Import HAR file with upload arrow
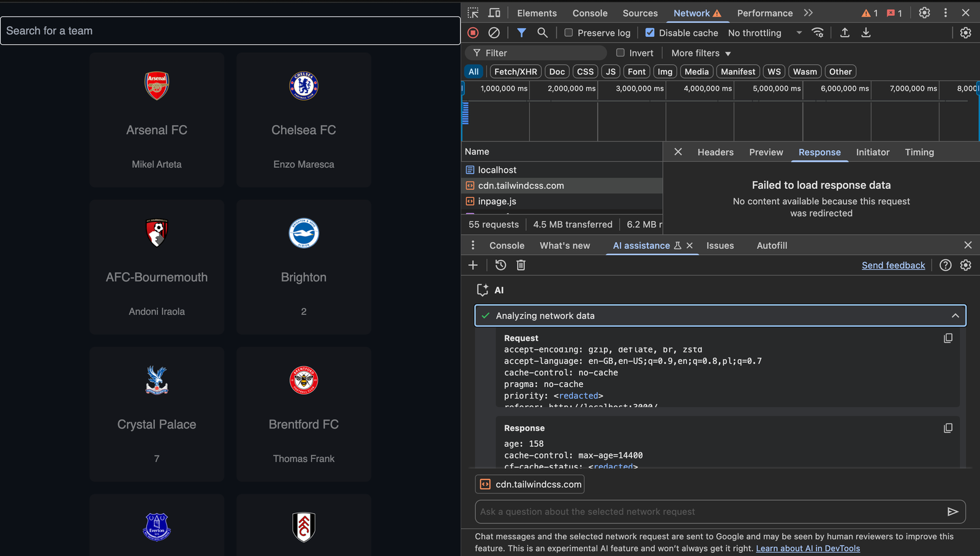The image size is (980, 556). click(845, 32)
